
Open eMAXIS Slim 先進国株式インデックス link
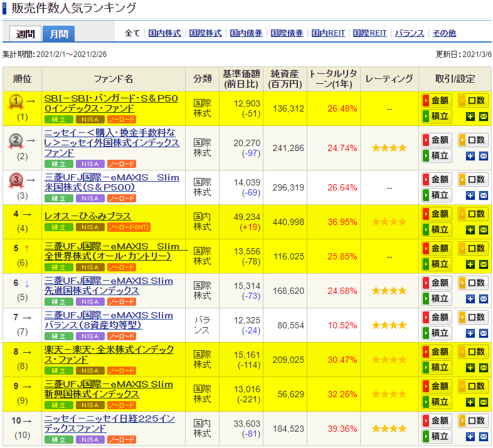(x=109, y=286)
